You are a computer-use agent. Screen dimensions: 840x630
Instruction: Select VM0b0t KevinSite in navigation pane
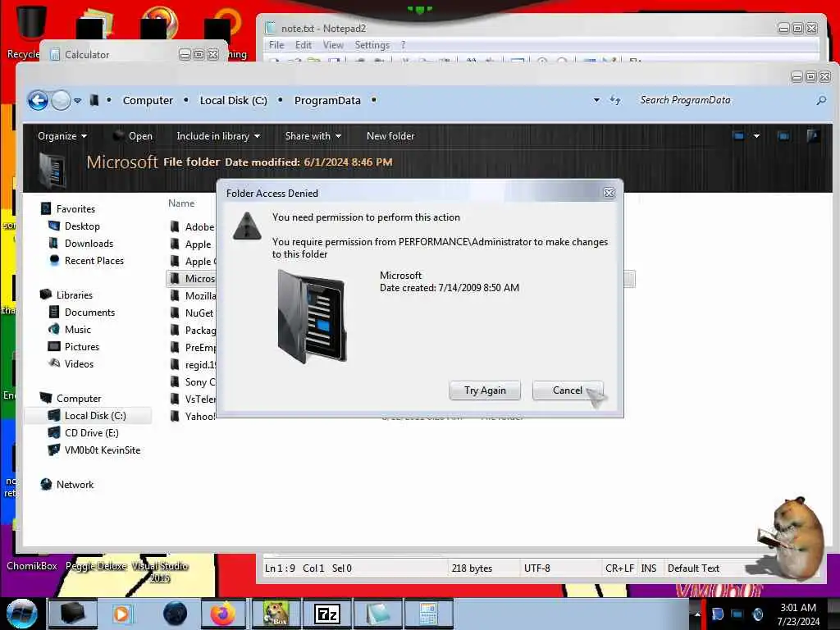tap(102, 450)
